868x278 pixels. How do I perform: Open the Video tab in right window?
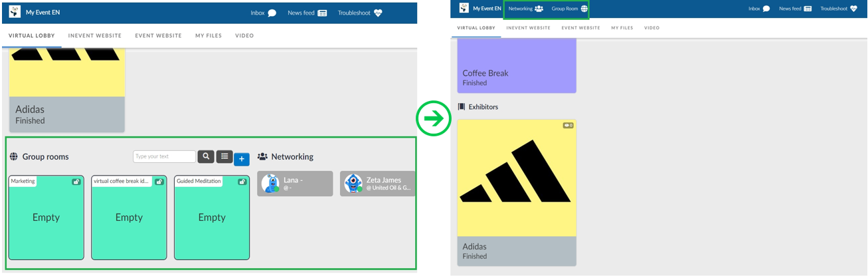[652, 28]
